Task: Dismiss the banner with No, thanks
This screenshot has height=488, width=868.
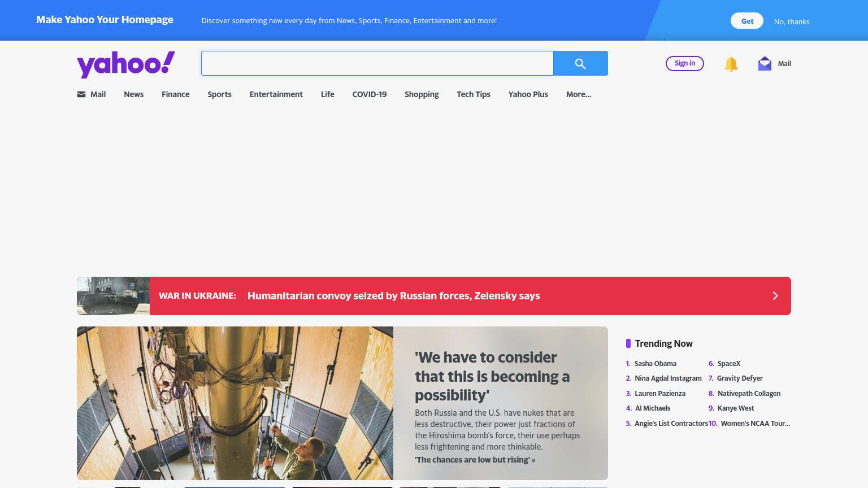Action: tap(792, 21)
